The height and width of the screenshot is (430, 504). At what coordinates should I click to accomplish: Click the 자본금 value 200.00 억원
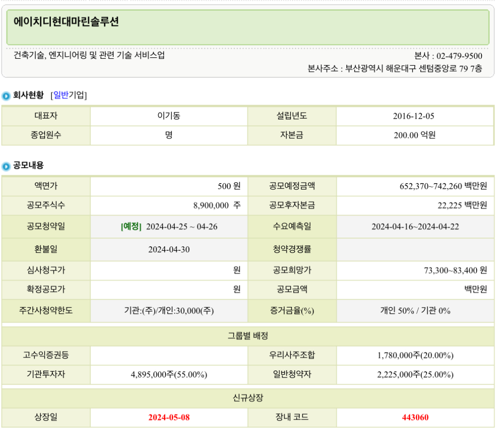pos(415,135)
